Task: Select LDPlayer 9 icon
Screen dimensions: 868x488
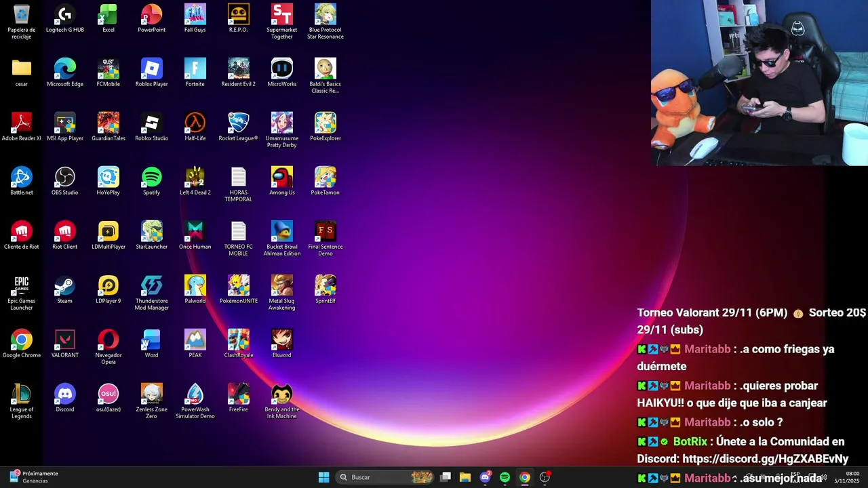Action: (x=108, y=289)
